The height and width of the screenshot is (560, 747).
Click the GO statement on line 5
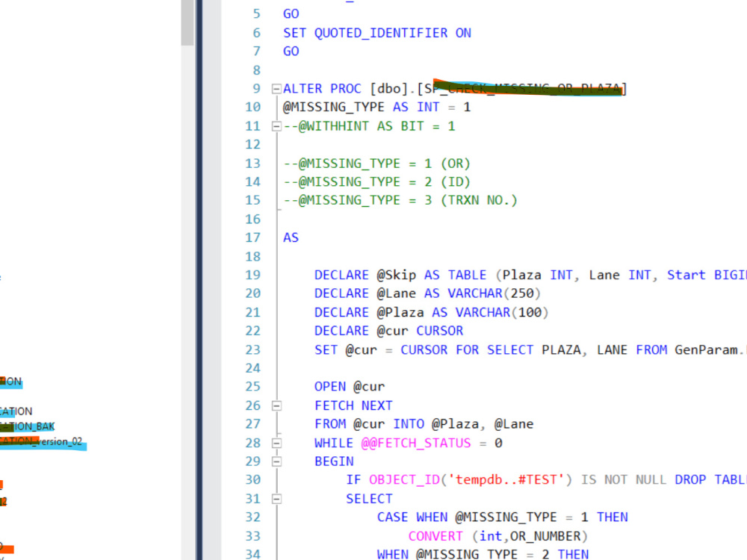point(291,13)
